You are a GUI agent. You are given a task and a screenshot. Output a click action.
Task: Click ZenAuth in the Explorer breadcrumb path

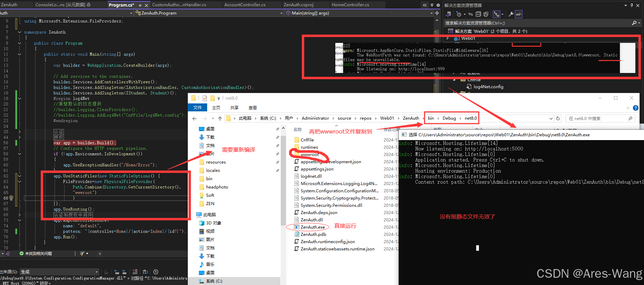coord(411,118)
